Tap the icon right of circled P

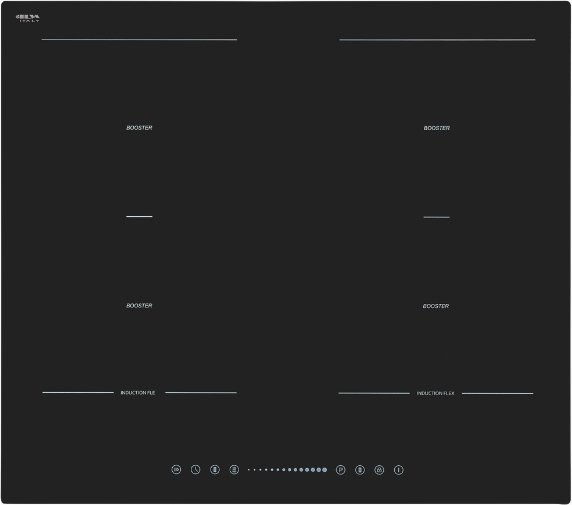coord(360,470)
